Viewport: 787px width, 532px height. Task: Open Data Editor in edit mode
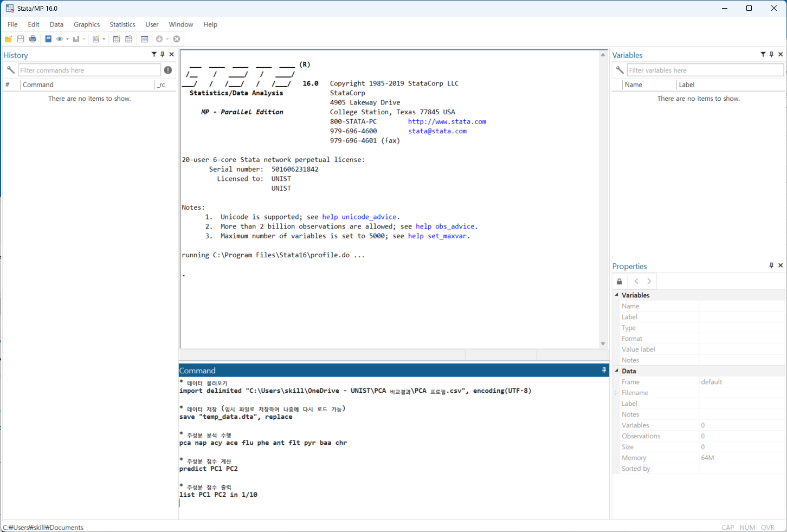(x=117, y=39)
